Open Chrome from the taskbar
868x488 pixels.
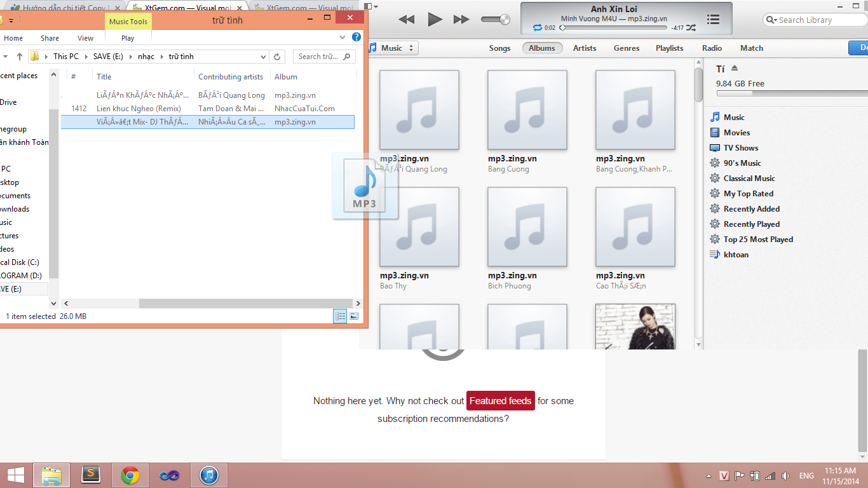click(x=130, y=475)
